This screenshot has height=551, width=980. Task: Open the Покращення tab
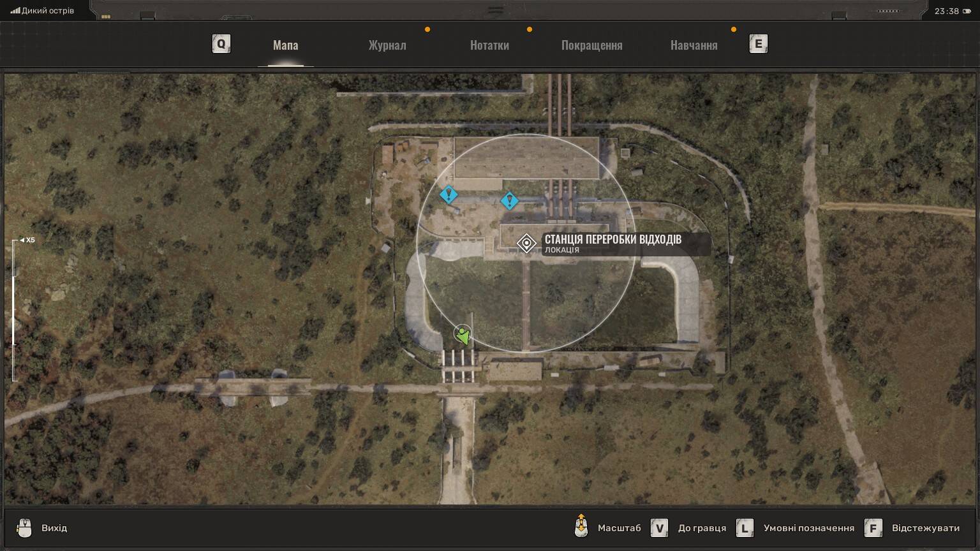pyautogui.click(x=591, y=45)
